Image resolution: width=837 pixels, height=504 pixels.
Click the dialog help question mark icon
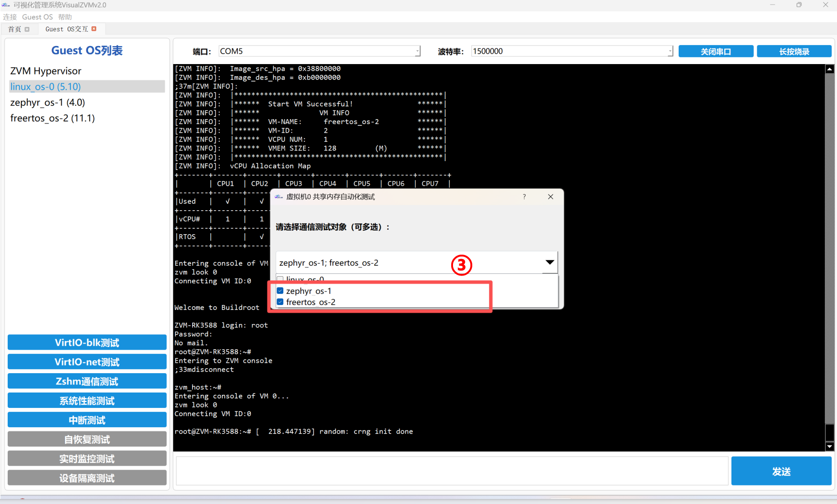click(x=524, y=197)
